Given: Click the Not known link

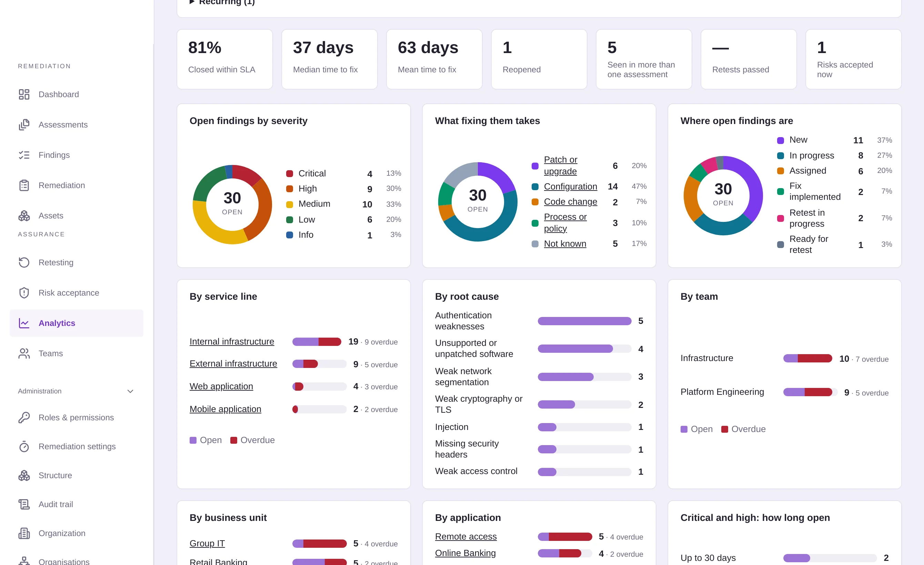Looking at the screenshot, I should tap(565, 244).
